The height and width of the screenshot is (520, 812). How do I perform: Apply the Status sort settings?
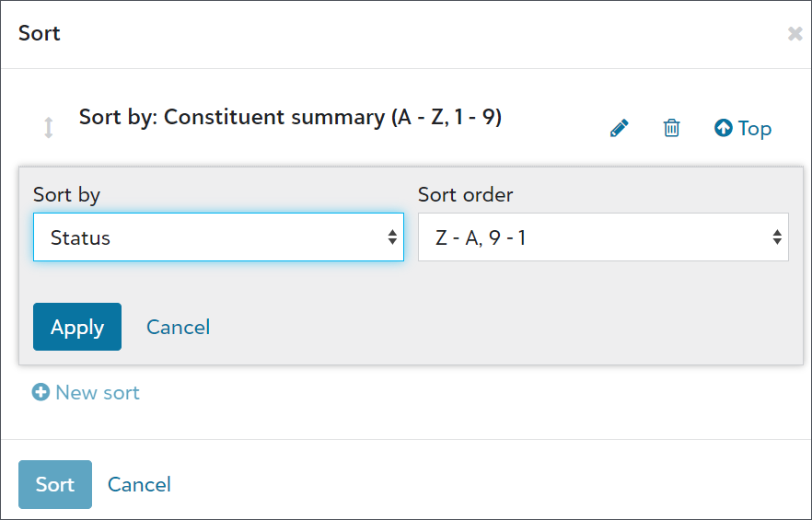point(77,327)
